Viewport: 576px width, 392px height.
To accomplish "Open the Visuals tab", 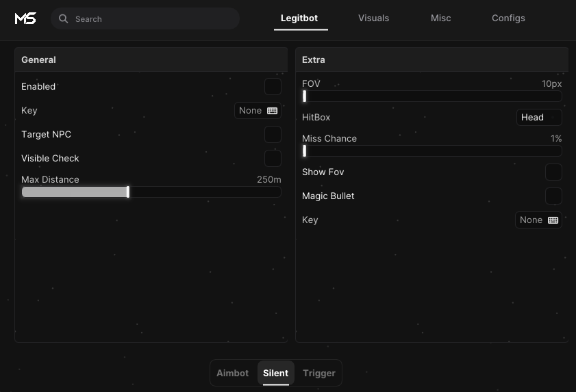I will coord(373,18).
